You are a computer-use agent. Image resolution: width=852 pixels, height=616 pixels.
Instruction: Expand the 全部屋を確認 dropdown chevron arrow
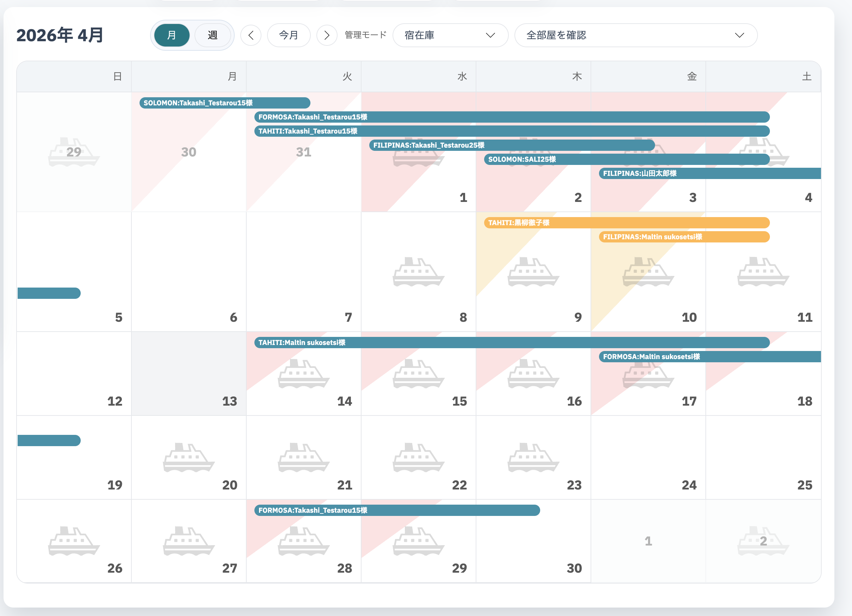pos(739,35)
